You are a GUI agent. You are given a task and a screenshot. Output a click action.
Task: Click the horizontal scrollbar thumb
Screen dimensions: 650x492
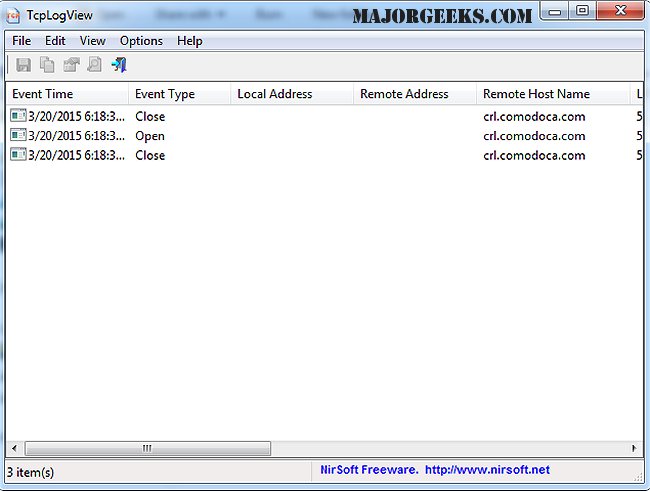148,448
